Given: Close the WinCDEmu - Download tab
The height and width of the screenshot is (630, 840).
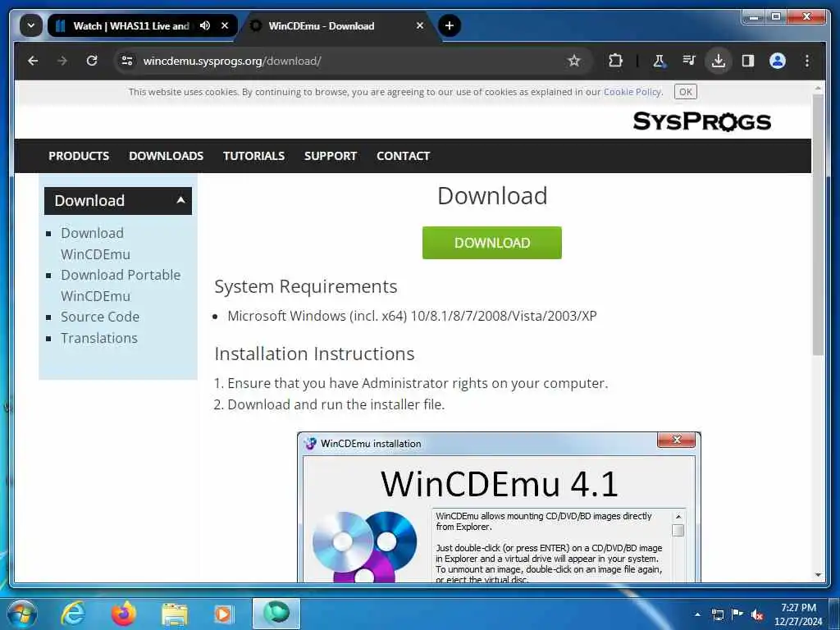Looking at the screenshot, I should coord(420,25).
